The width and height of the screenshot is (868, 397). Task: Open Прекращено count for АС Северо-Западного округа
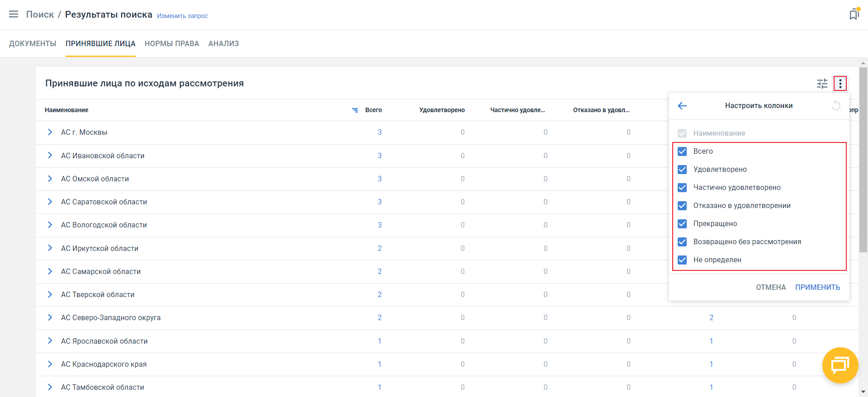tap(712, 317)
